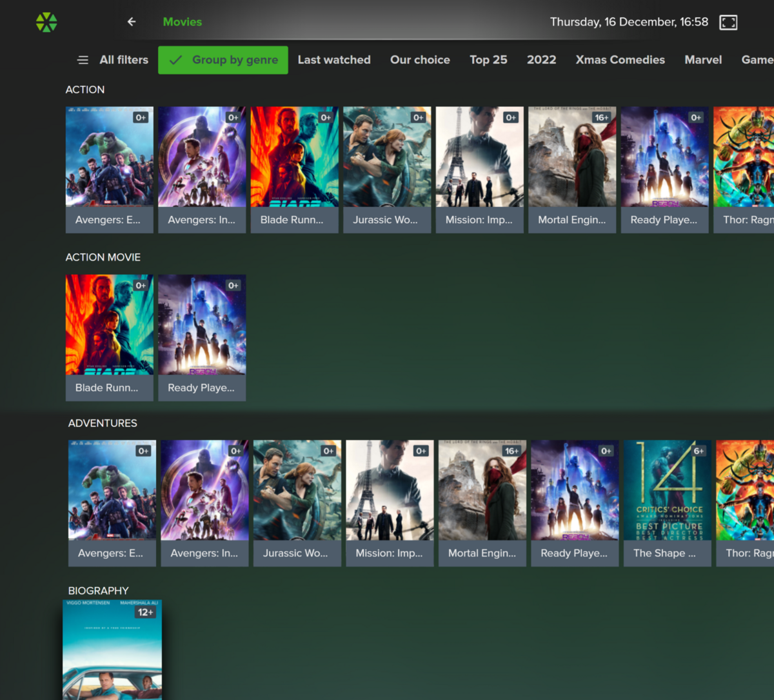The image size is (774, 700).
Task: Open Mortal Engin... in the Adventures row
Action: pos(482,503)
